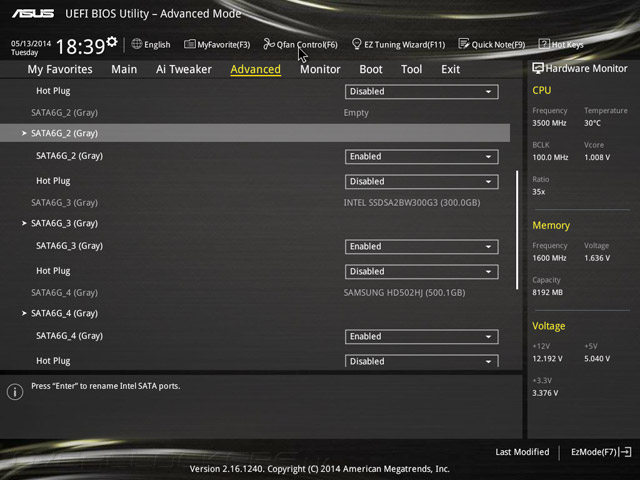This screenshot has width=640, height=480.
Task: Click the Memory section heading
Action: [551, 225]
